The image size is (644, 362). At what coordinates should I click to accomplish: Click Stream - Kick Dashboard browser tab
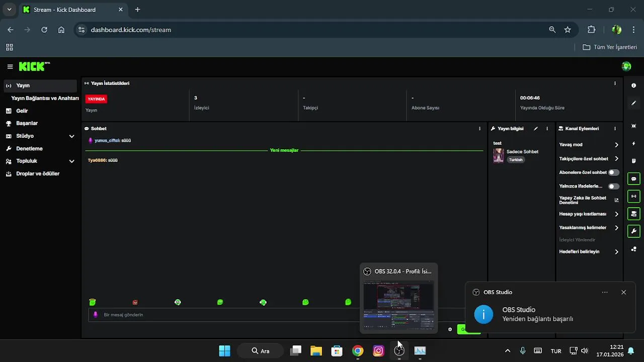click(x=73, y=10)
